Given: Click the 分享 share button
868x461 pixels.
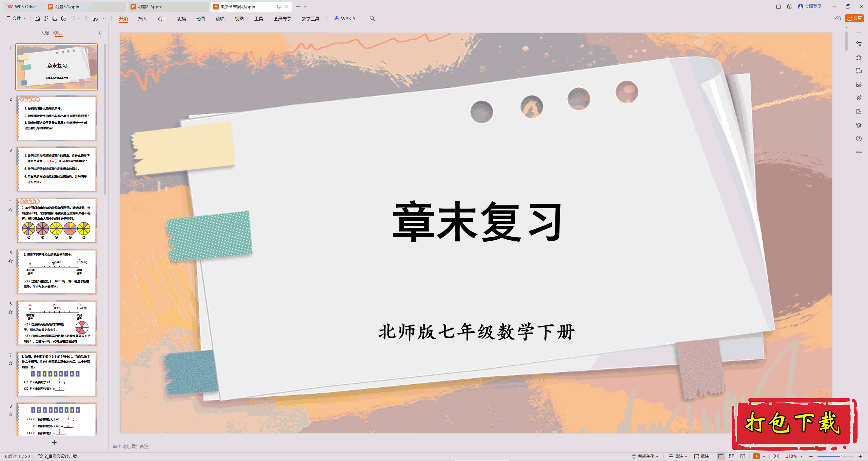Looking at the screenshot, I should pyautogui.click(x=854, y=18).
